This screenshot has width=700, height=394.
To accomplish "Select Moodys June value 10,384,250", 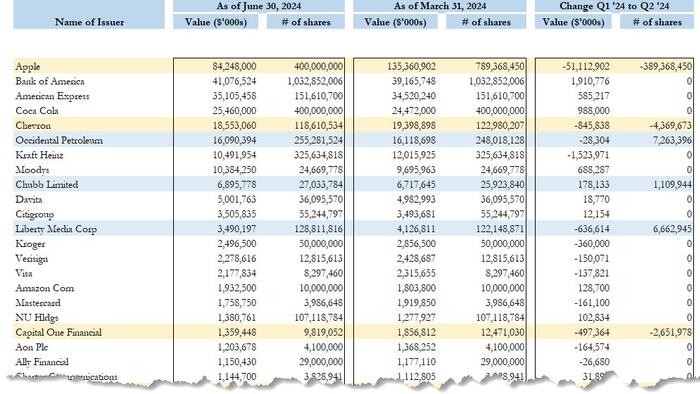I will 234,170.
